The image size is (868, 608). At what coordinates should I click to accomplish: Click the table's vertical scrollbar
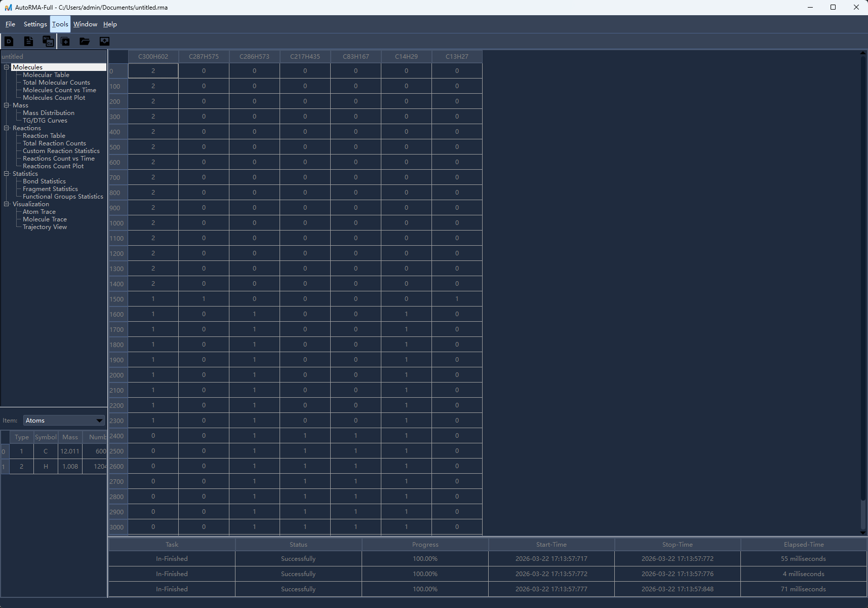[863, 274]
